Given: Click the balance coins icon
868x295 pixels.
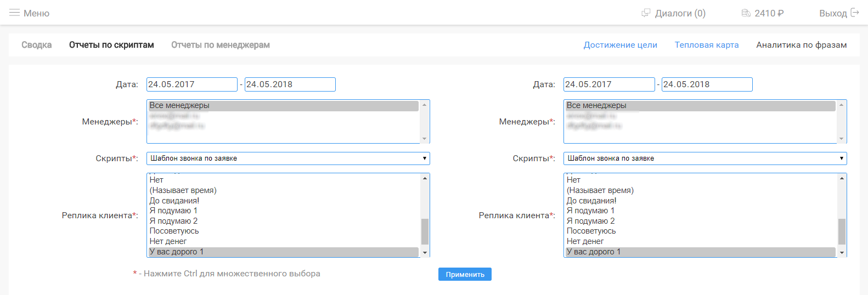Looking at the screenshot, I should 746,13.
